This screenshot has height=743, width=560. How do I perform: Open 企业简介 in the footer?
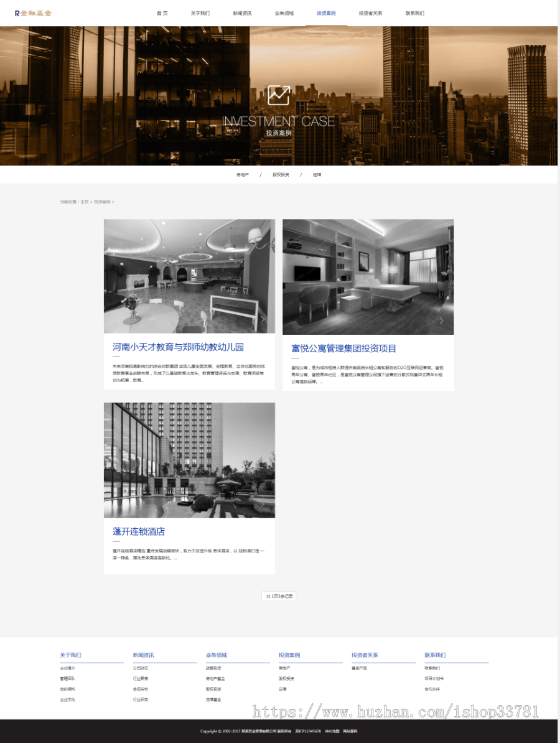pos(68,668)
